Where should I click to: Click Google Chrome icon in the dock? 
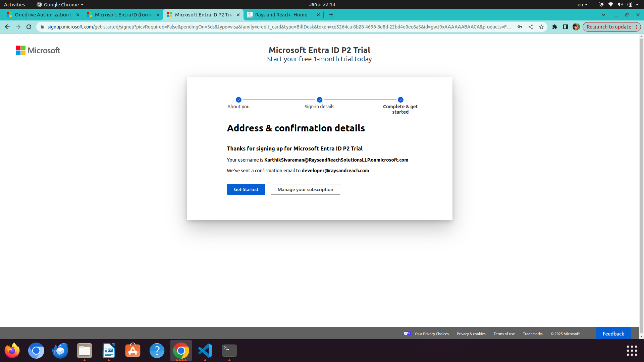pyautogui.click(x=181, y=351)
